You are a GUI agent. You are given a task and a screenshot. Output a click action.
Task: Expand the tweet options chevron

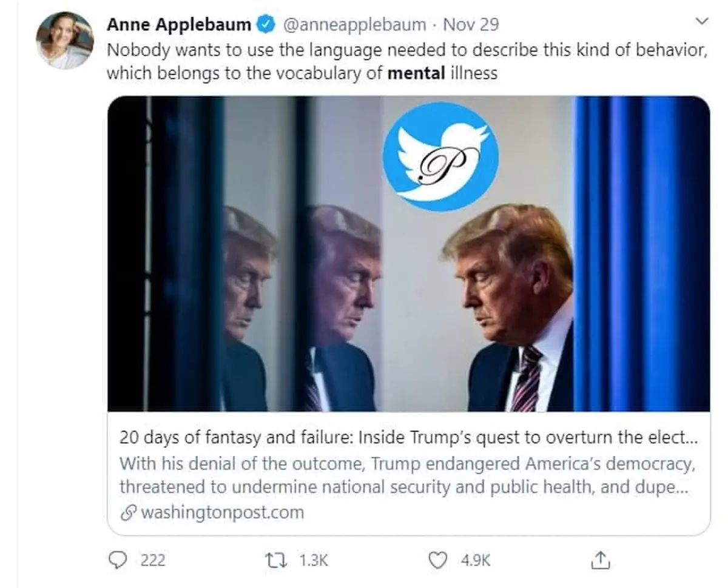(x=701, y=22)
